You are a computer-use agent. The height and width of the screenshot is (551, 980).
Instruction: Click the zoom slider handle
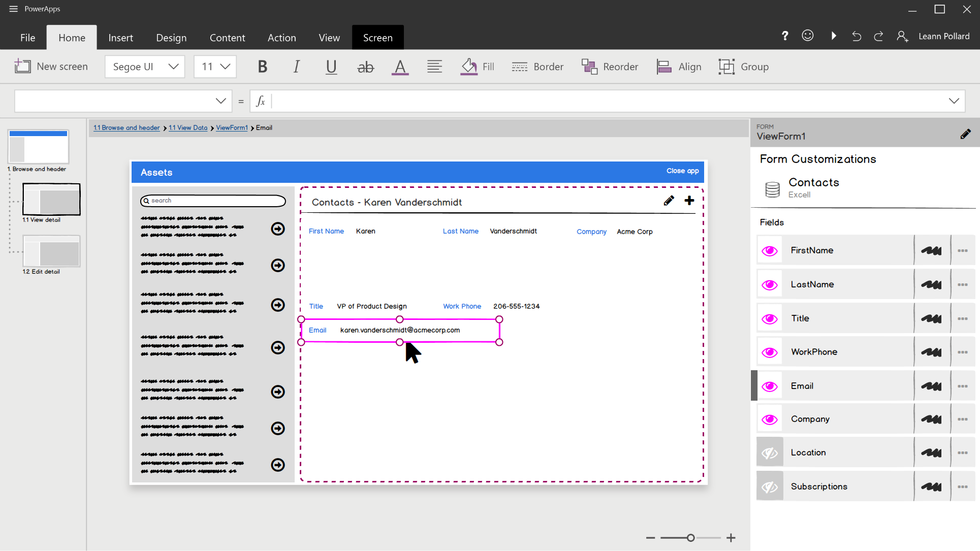tap(690, 538)
